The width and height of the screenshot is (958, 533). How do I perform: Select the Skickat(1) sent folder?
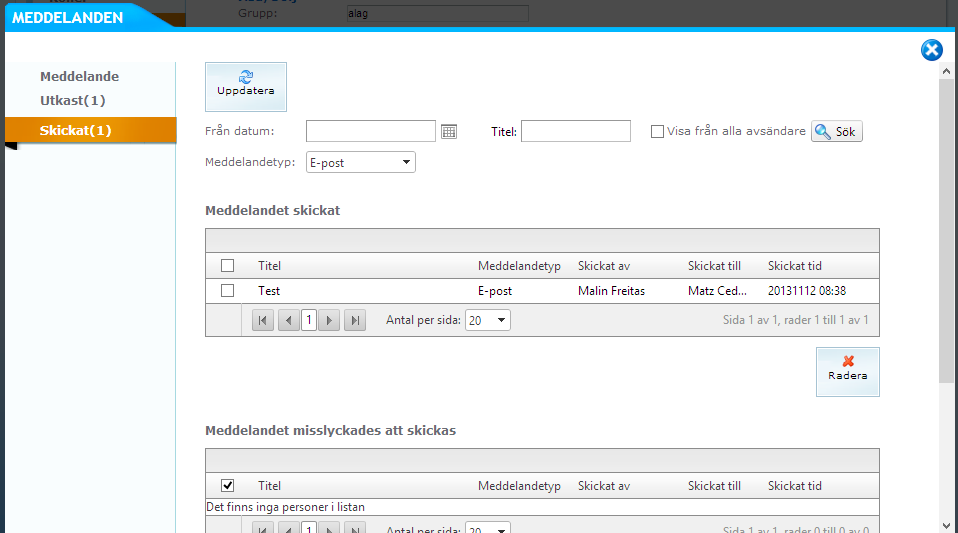point(90,130)
